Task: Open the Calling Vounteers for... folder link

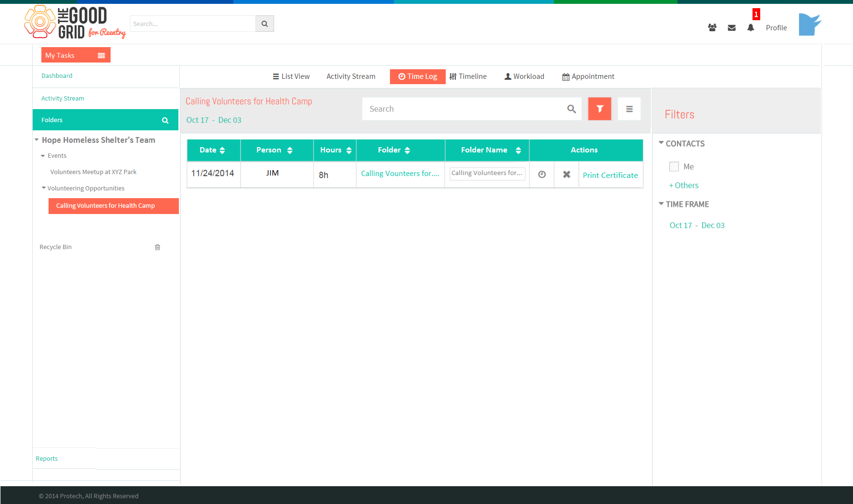Action: [x=400, y=174]
